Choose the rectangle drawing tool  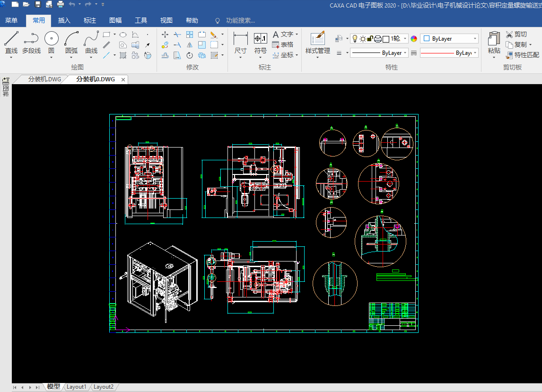pyautogui.click(x=106, y=35)
